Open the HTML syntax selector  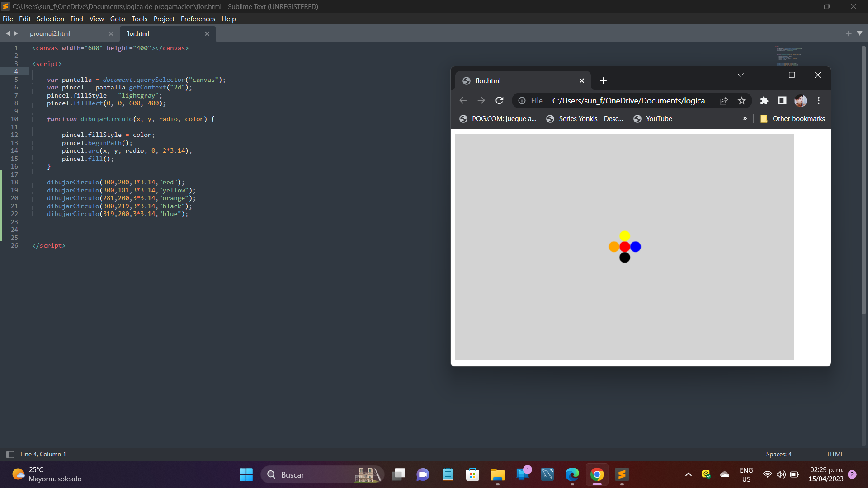pyautogui.click(x=835, y=455)
